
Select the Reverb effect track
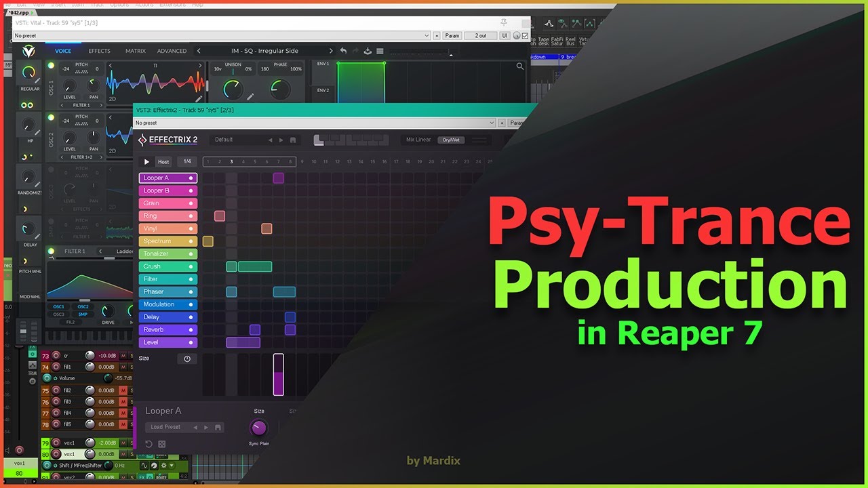[168, 330]
